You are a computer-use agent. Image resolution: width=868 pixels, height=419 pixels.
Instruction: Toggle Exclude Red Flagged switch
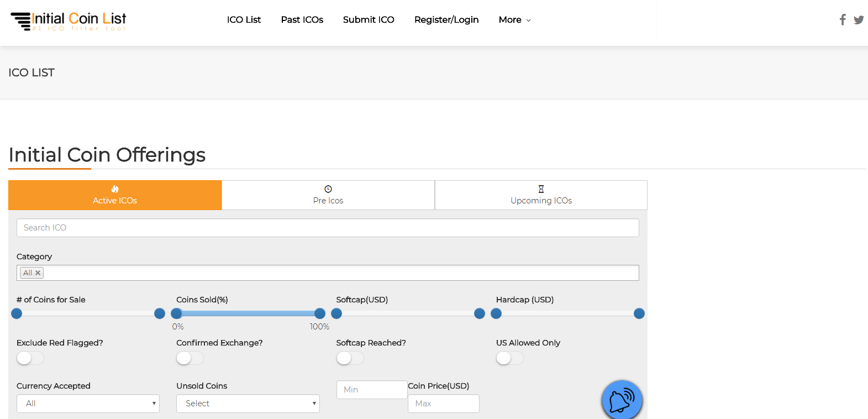30,358
